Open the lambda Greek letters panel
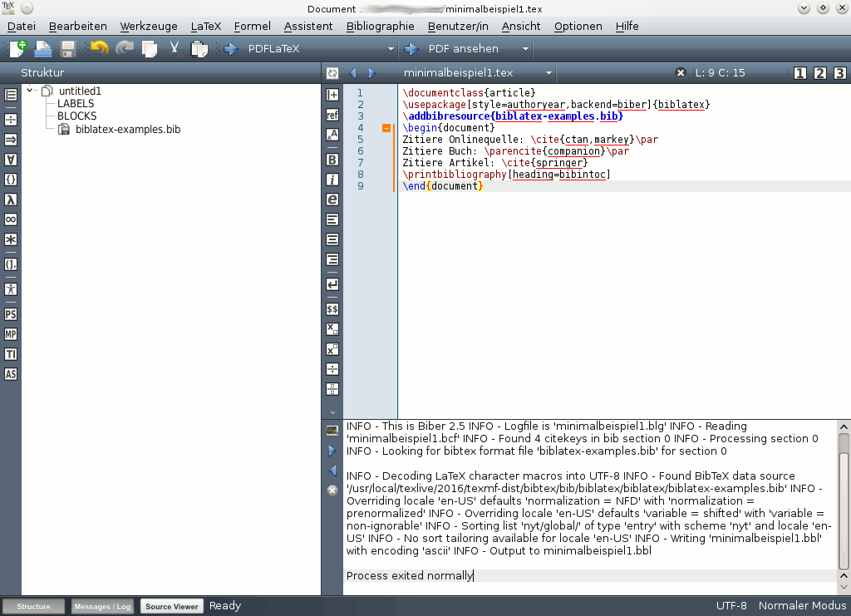 (x=10, y=200)
